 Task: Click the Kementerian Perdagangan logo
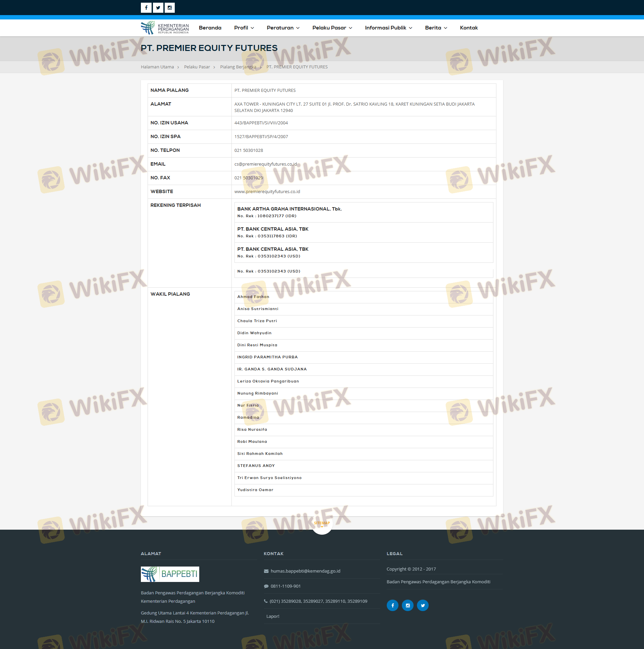(x=165, y=28)
